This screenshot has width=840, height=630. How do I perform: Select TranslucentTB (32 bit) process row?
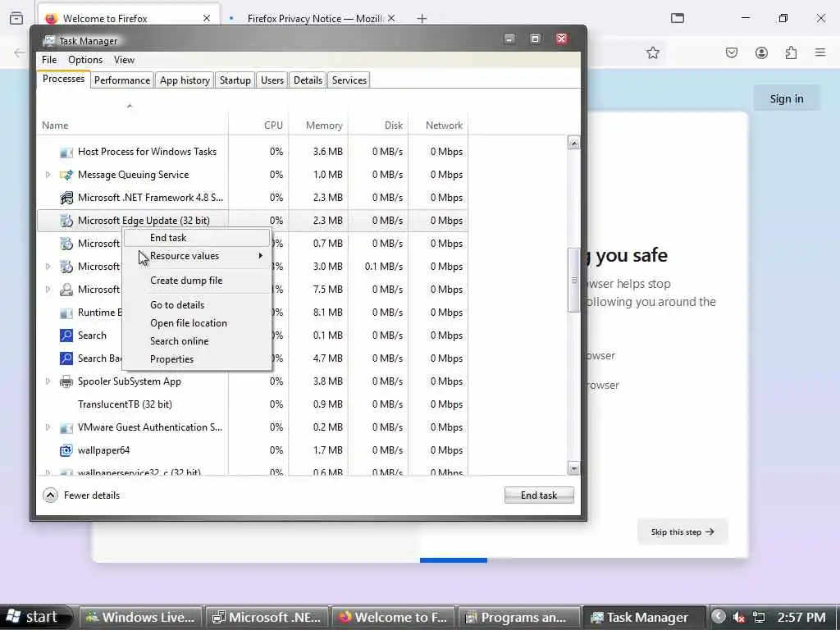click(x=253, y=404)
